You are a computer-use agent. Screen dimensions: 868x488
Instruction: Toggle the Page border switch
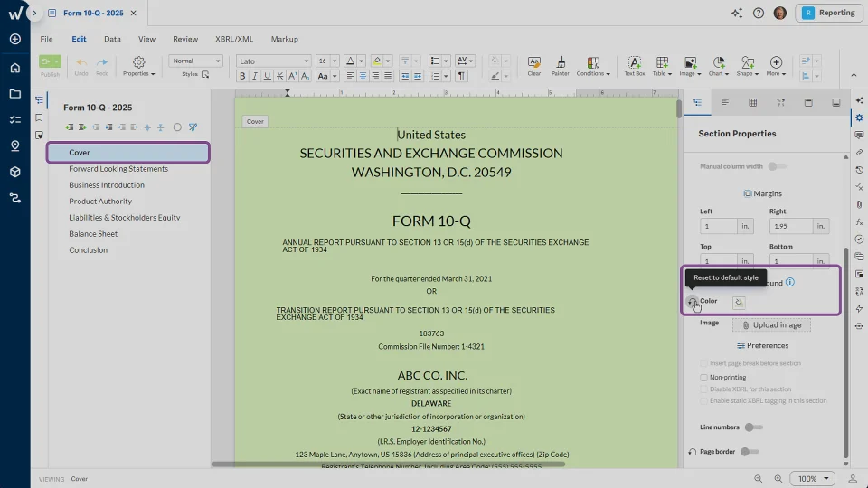click(x=750, y=452)
